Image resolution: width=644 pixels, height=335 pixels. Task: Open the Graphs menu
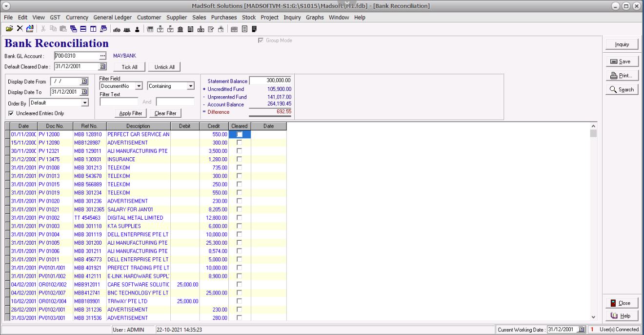point(315,17)
